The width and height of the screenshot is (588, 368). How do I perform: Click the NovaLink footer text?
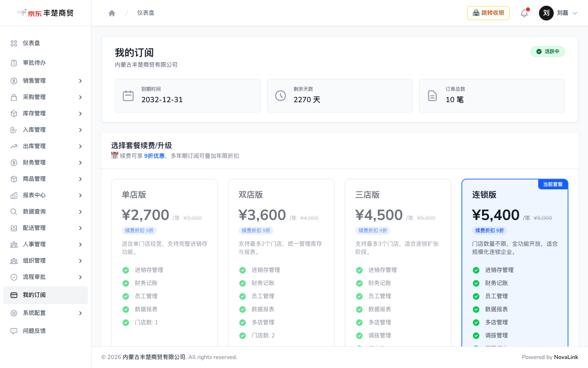(566, 357)
